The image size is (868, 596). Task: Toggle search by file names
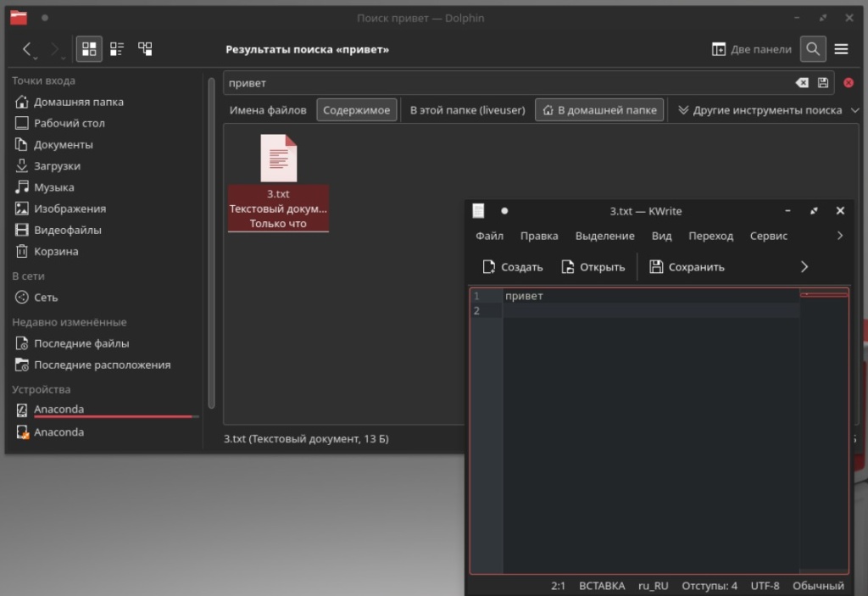pyautogui.click(x=268, y=110)
